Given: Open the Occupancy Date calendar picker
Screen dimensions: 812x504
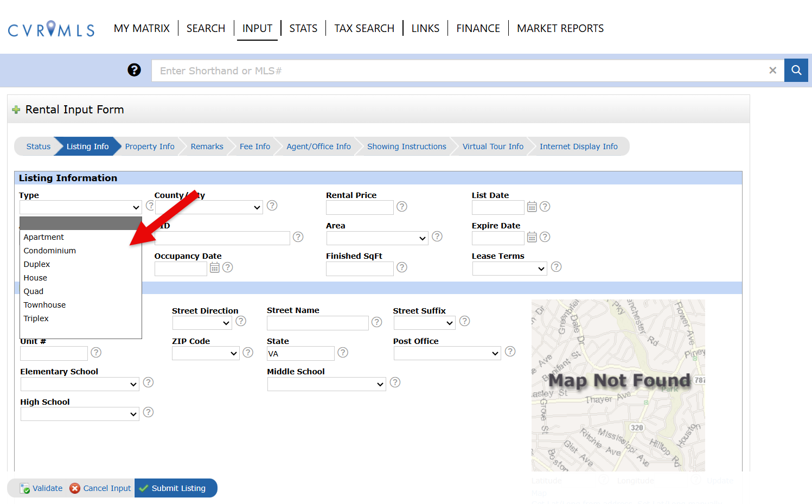Looking at the screenshot, I should coord(215,267).
